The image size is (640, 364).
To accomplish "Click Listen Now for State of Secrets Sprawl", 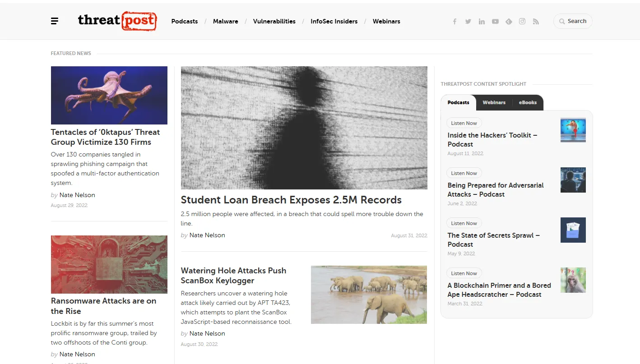I will (464, 223).
